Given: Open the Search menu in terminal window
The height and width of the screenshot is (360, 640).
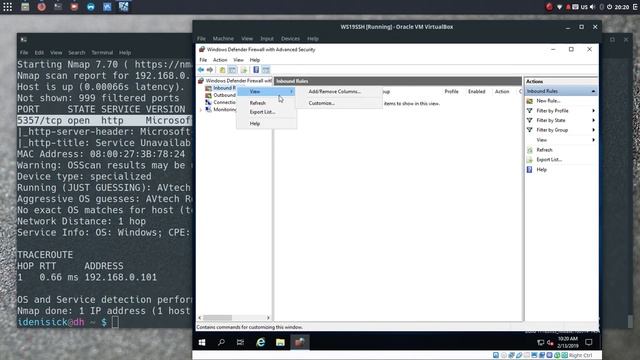Looking at the screenshot, I should click(x=77, y=53).
